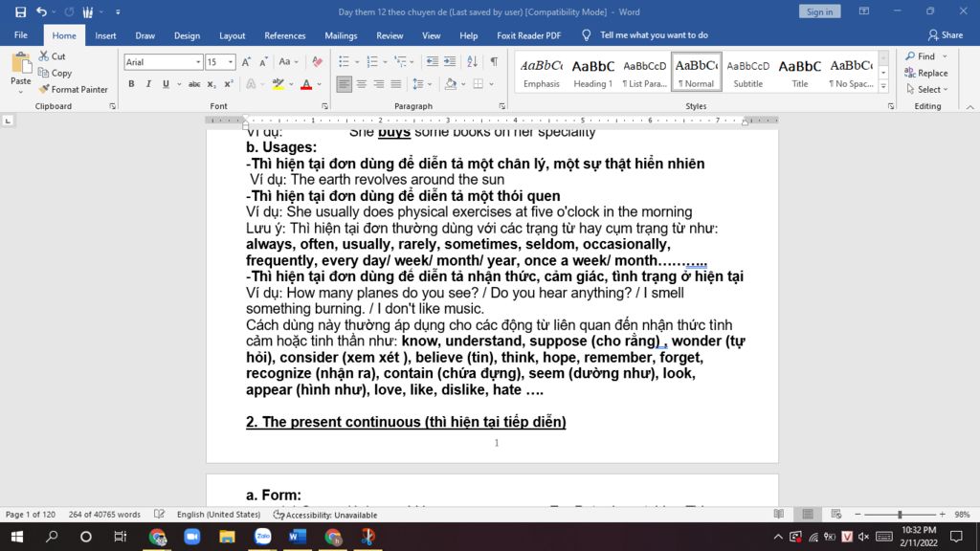
Task: Switch to the Insert tab
Action: pos(105,35)
